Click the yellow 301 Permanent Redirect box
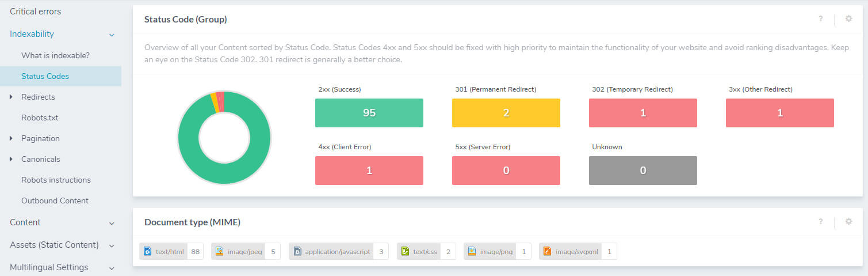 coord(506,113)
